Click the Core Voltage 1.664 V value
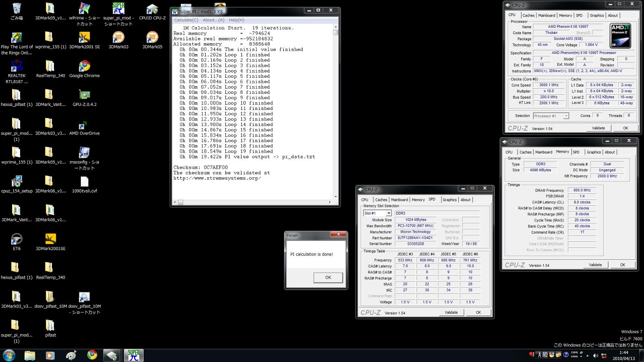644x362 pixels. 591,45
